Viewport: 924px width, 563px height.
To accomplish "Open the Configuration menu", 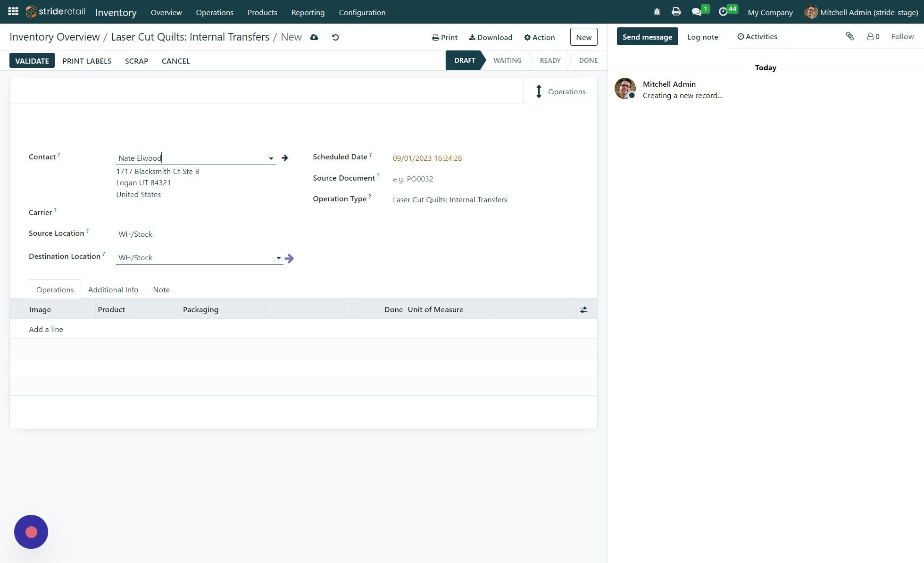I will 362,12.
